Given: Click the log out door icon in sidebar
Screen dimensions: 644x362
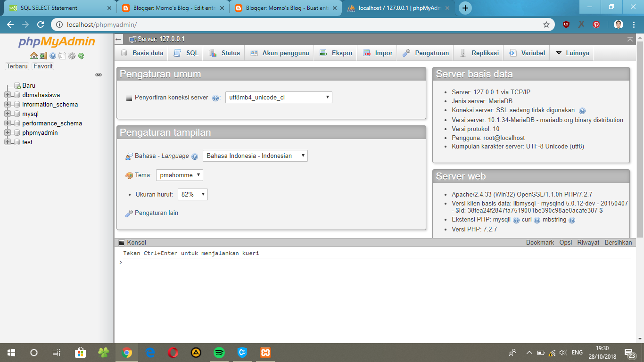Looking at the screenshot, I should pyautogui.click(x=43, y=56).
